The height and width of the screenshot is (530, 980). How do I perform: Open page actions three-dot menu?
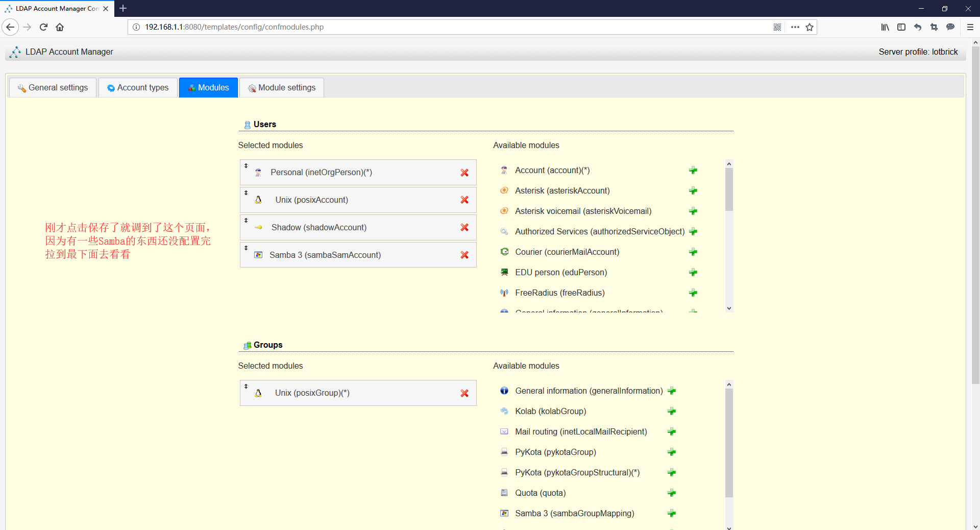[x=795, y=27]
